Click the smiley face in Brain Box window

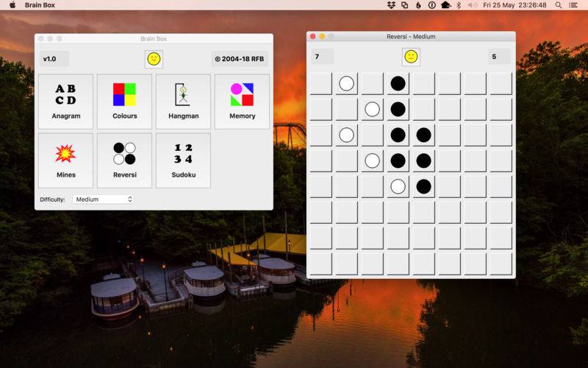(x=154, y=59)
